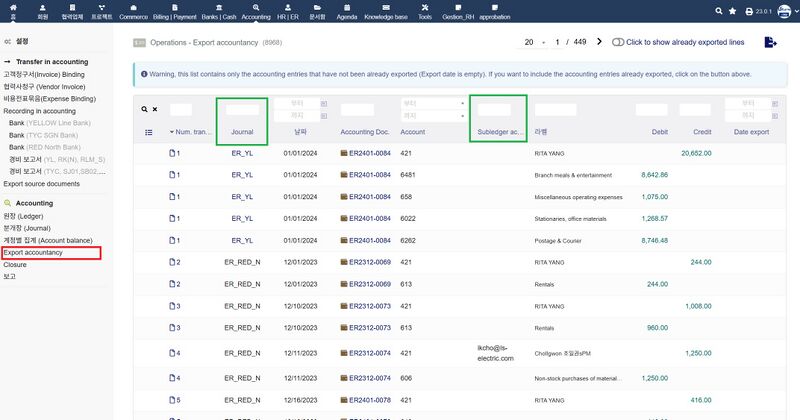Image resolution: width=800 pixels, height=420 pixels.
Task: Click the Credit filter input
Action: [x=695, y=109]
